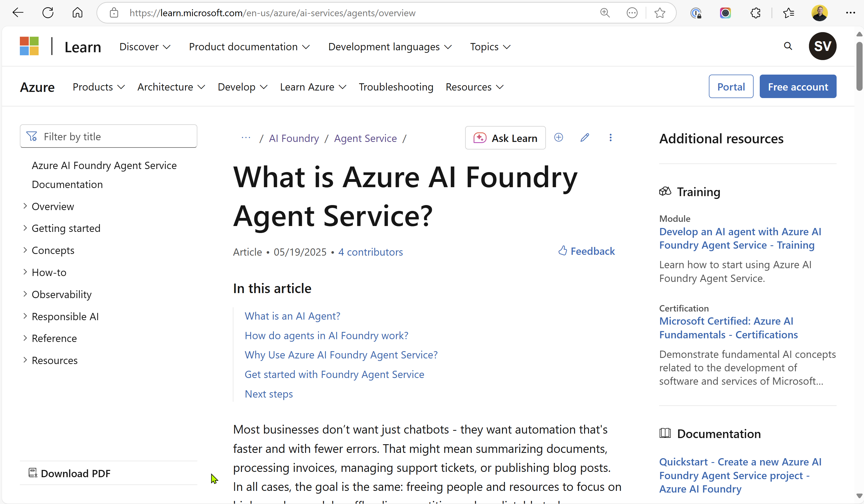The height and width of the screenshot is (504, 864).
Task: Click the zoom magnifier in address bar
Action: point(605,13)
